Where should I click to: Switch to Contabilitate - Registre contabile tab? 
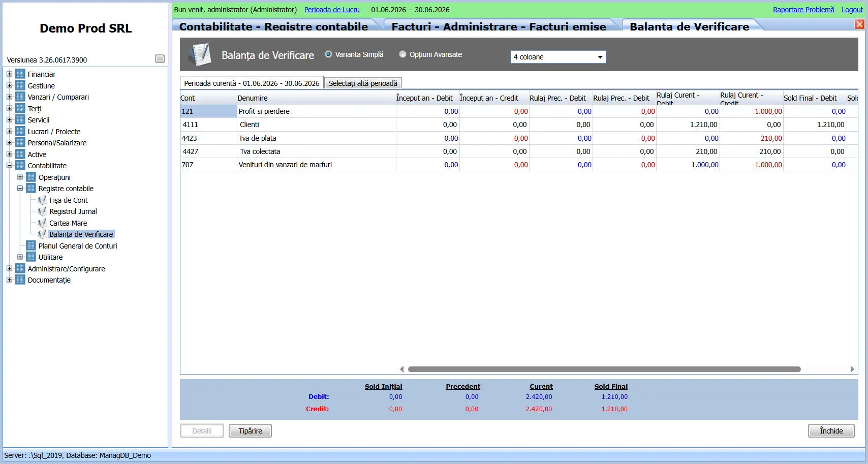coord(273,26)
